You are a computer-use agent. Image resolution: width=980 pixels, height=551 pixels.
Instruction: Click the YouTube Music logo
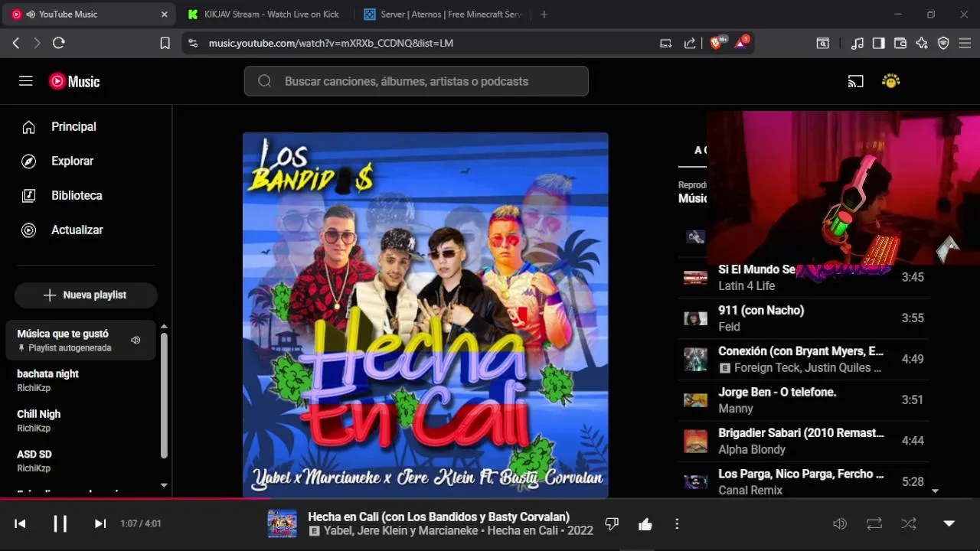74,81
